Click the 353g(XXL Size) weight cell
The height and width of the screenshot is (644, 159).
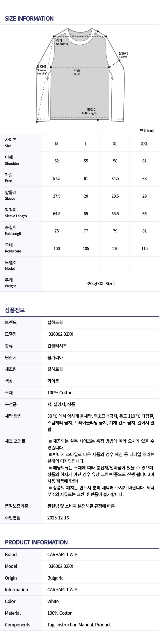click(100, 284)
